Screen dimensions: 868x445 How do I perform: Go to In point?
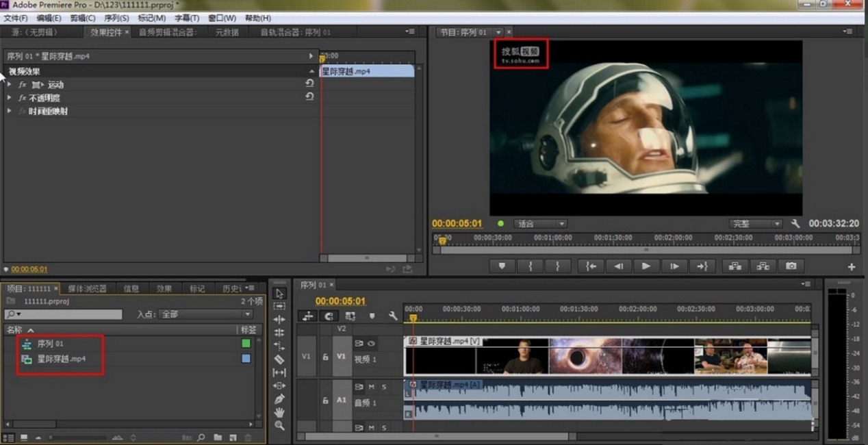[590, 266]
